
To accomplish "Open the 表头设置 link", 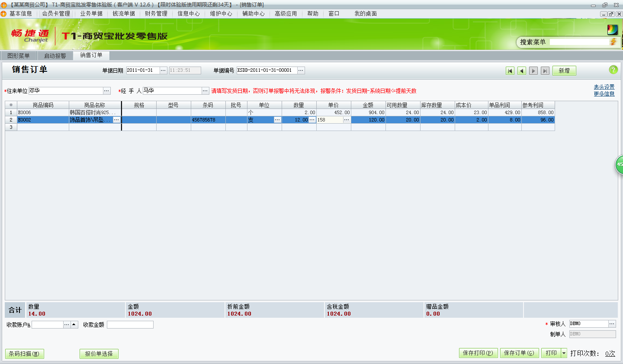I will click(604, 87).
